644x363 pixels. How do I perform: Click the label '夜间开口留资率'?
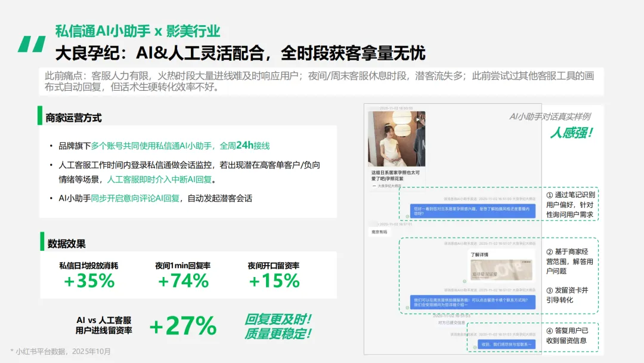click(x=274, y=266)
